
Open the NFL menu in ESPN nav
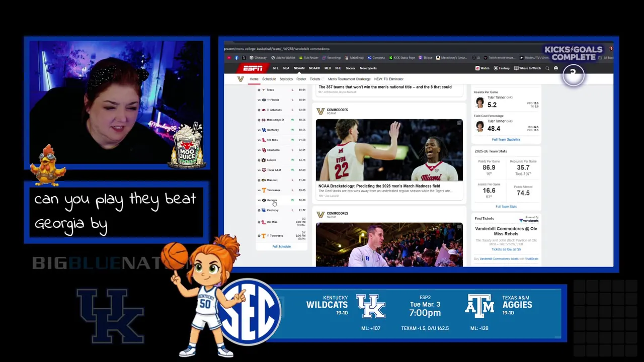[276, 68]
